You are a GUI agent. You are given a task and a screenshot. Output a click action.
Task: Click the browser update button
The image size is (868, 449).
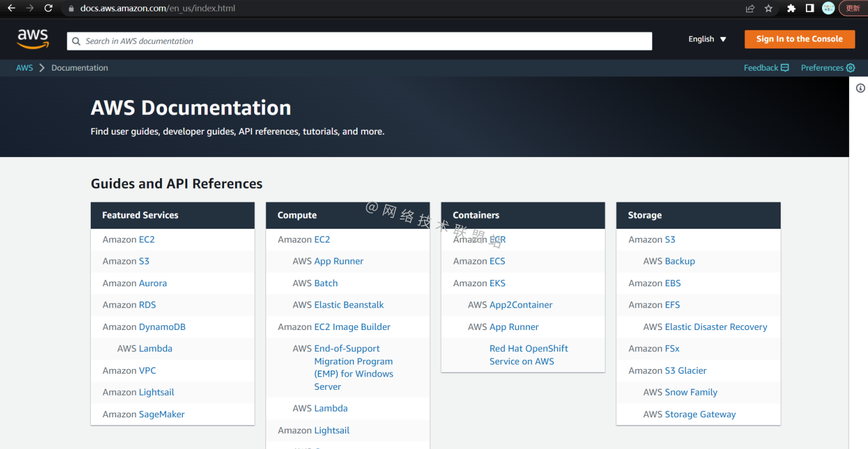854,8
